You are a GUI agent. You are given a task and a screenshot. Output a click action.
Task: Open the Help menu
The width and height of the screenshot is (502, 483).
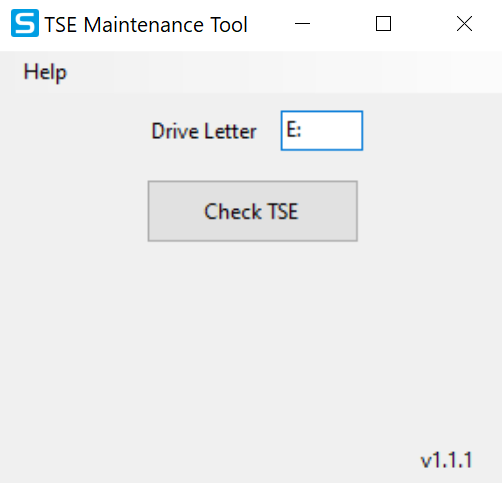pos(45,72)
